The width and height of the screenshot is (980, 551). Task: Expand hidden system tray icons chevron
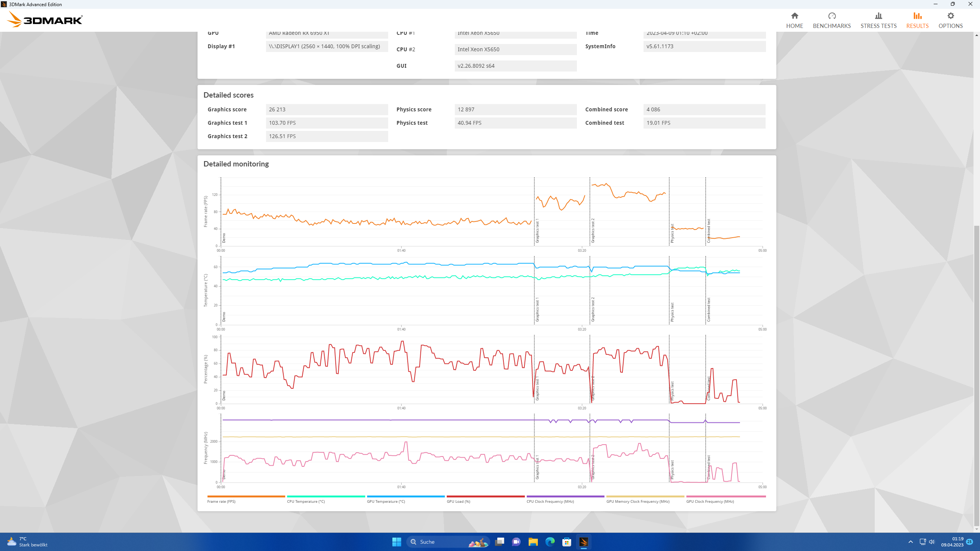pyautogui.click(x=910, y=542)
